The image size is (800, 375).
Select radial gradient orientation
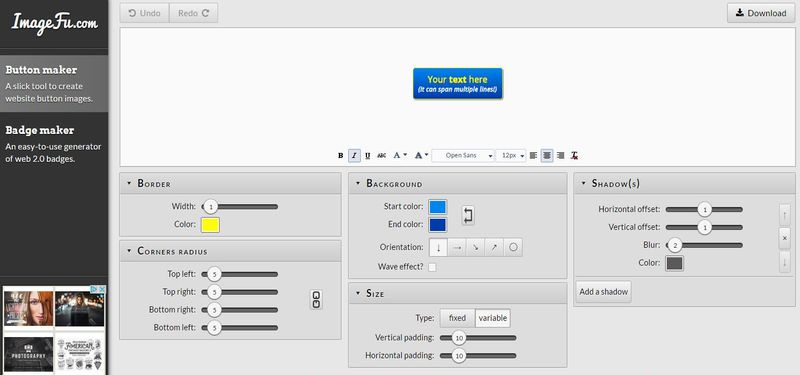click(513, 247)
